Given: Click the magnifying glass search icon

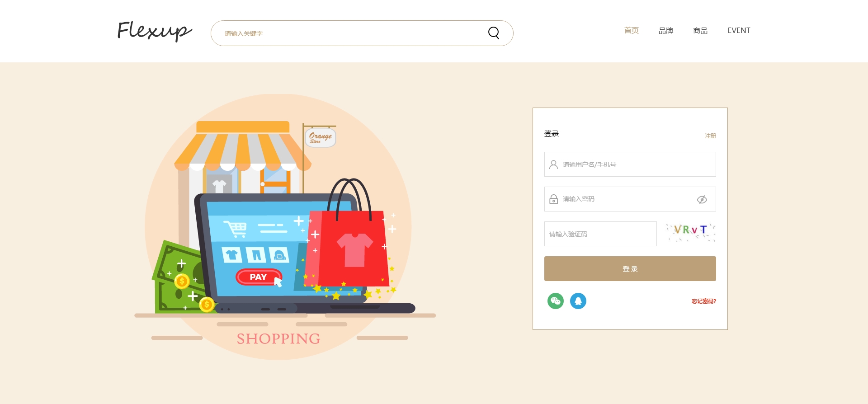Looking at the screenshot, I should coord(494,33).
